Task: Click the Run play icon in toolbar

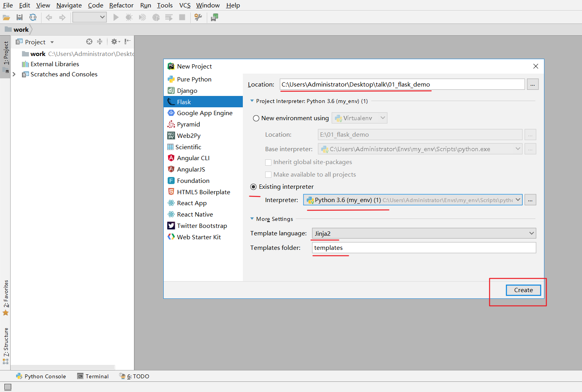Action: tap(116, 17)
